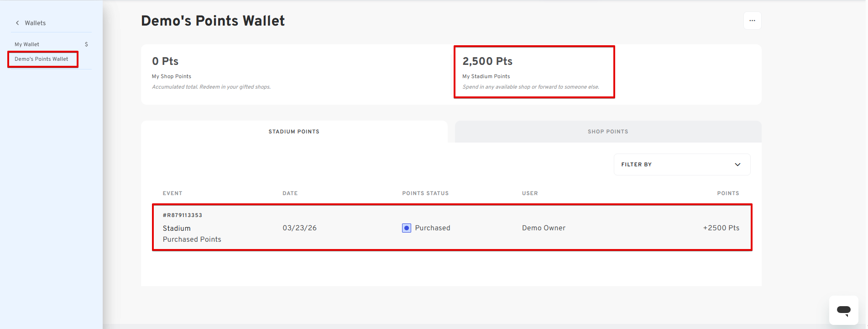
Task: Click the 2,500 Pts stadium points balance
Action: click(487, 61)
